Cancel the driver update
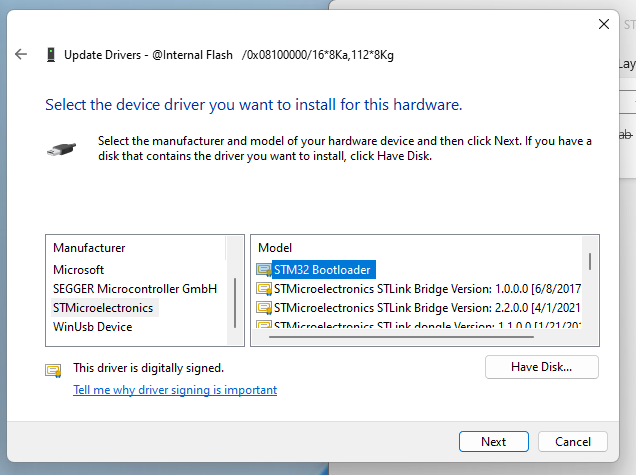Screen dimensions: 636x475 point(573,441)
